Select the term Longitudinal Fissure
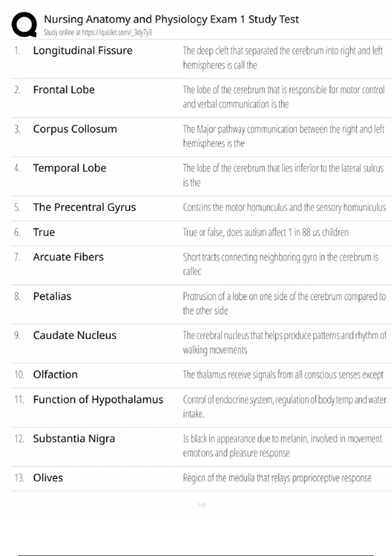The width and height of the screenshot is (392, 556). pos(83,51)
